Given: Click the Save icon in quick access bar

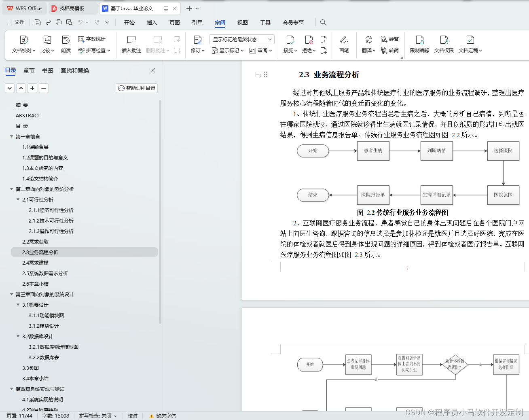Looking at the screenshot, I should (38, 22).
